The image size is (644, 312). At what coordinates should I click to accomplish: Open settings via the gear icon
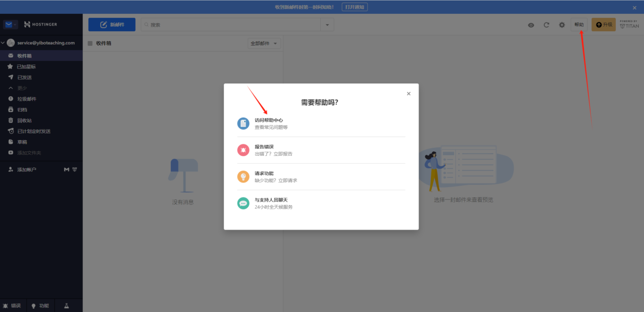tap(562, 25)
